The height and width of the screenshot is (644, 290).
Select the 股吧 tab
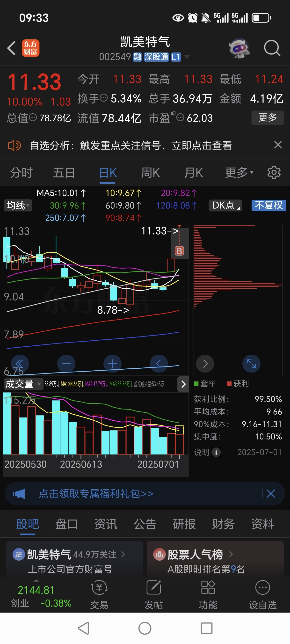coord(28,524)
